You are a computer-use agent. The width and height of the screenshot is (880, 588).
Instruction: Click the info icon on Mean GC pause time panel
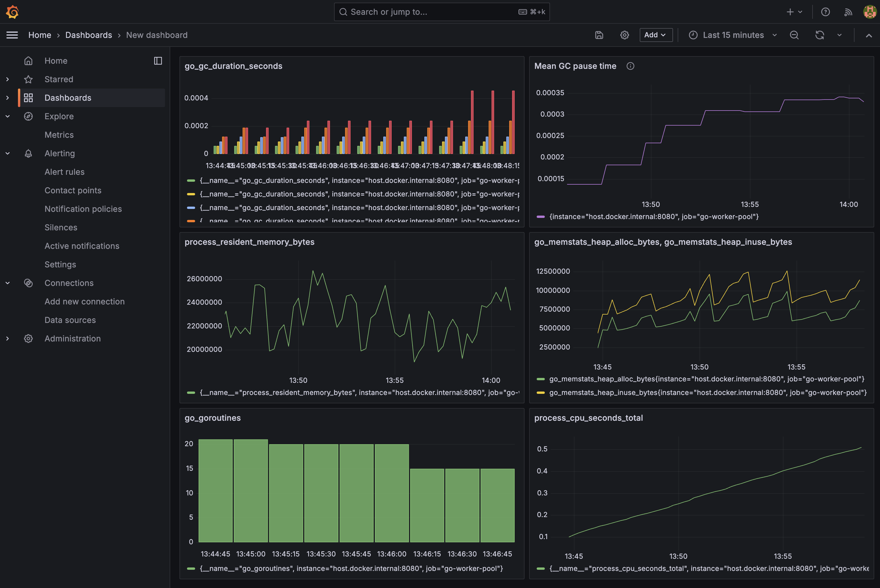pos(630,66)
